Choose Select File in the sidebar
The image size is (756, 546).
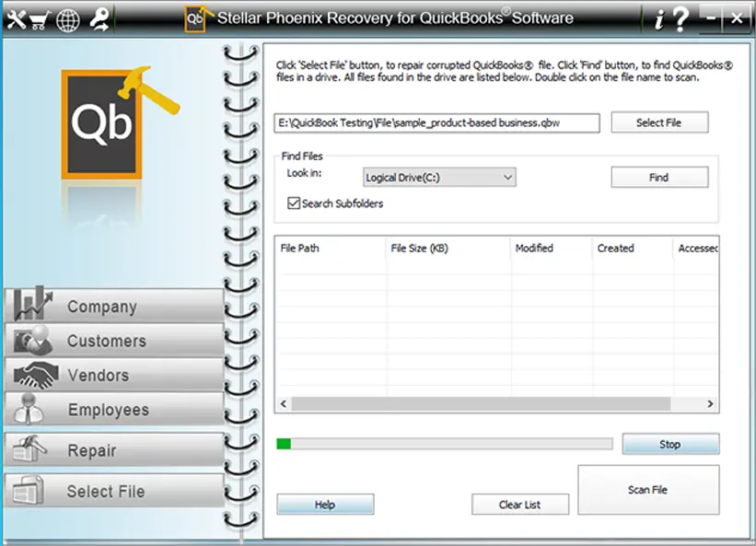[x=115, y=491]
